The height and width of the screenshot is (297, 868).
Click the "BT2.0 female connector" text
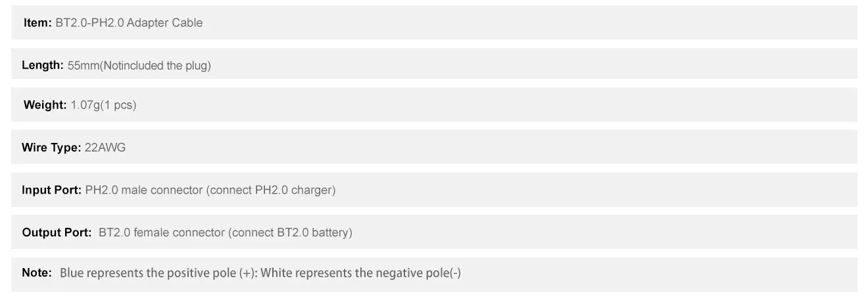pos(162,232)
